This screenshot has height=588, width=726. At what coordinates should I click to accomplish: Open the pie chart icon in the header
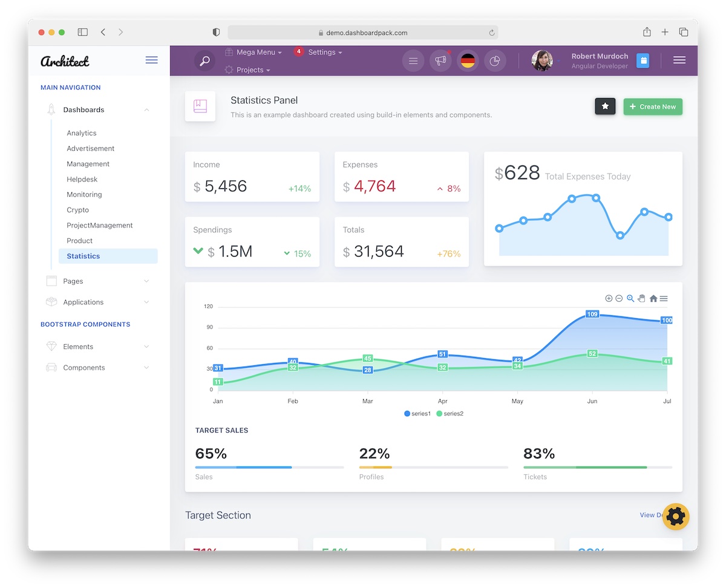[495, 60]
